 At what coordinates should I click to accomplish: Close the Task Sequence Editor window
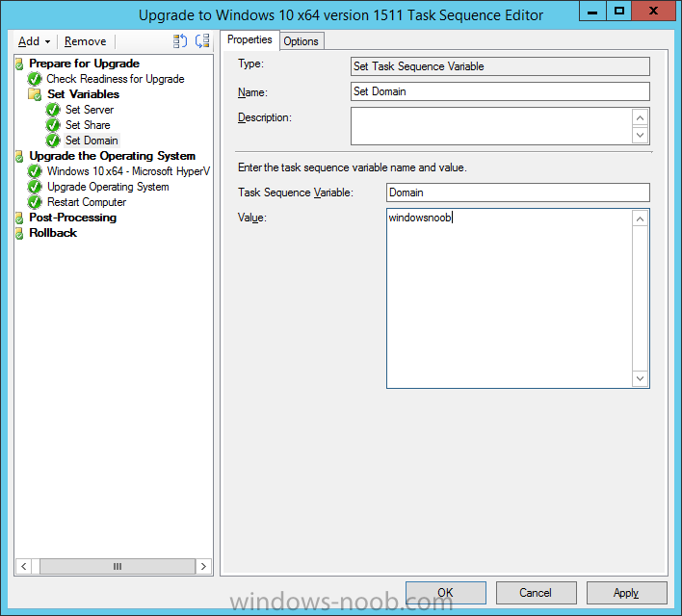tap(653, 11)
